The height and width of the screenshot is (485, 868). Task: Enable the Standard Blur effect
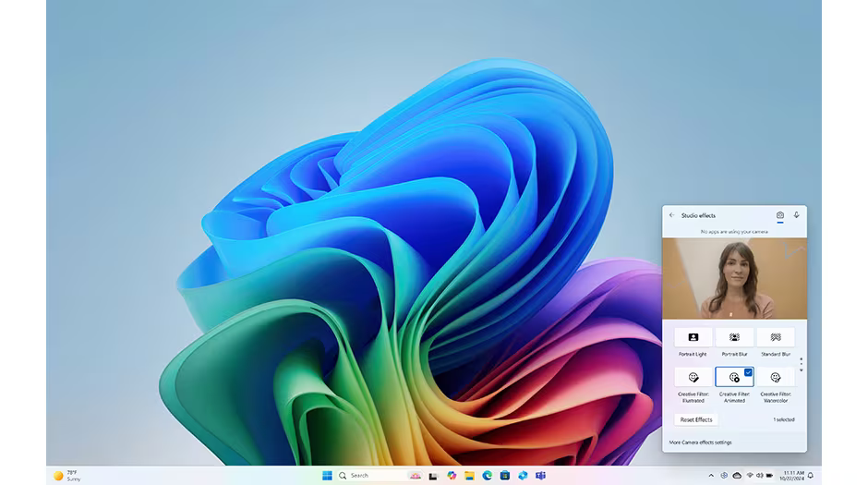point(775,338)
